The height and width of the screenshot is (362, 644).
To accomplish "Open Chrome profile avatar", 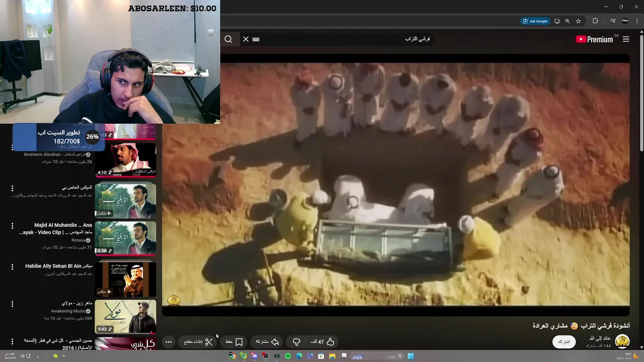I will pyautogui.click(x=625, y=21).
